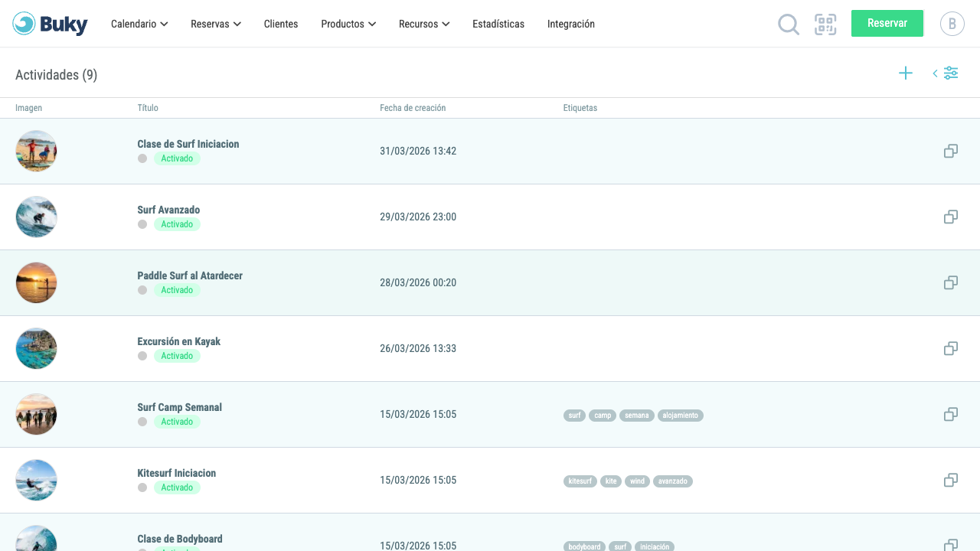The image size is (980, 551).
Task: Click status dot of Surf Avanzado
Action: [142, 224]
